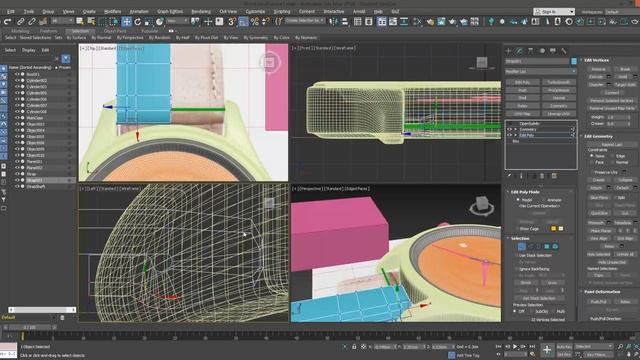Switch to Freeform ribbon tab
The image size is (640, 360).
point(48,31)
